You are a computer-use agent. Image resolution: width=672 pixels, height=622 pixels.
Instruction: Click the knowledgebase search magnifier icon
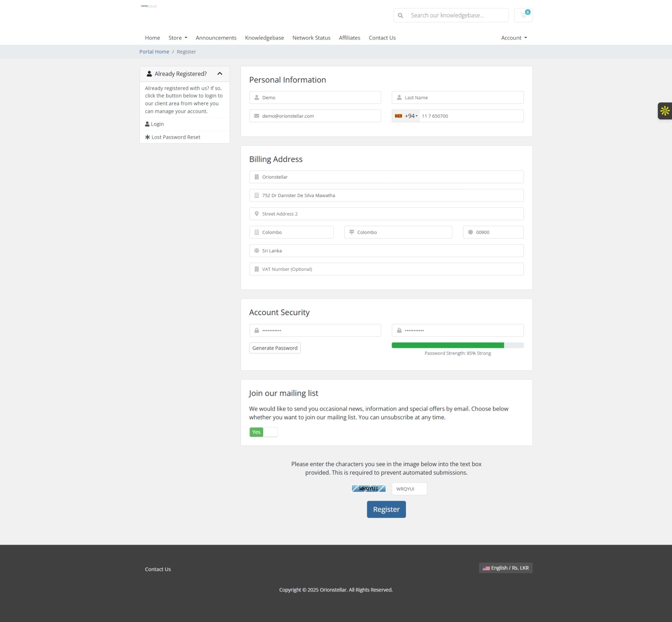tap(400, 15)
